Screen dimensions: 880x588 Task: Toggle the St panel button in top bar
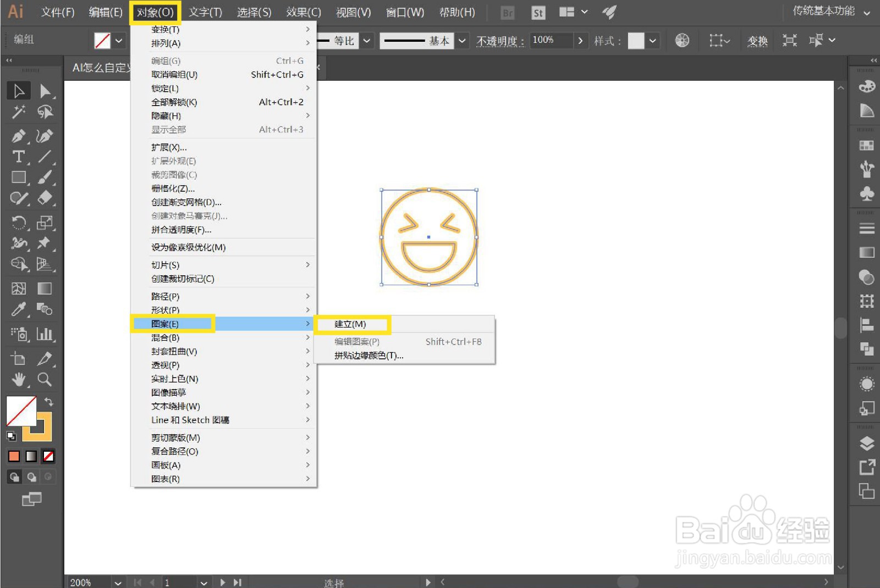point(537,13)
